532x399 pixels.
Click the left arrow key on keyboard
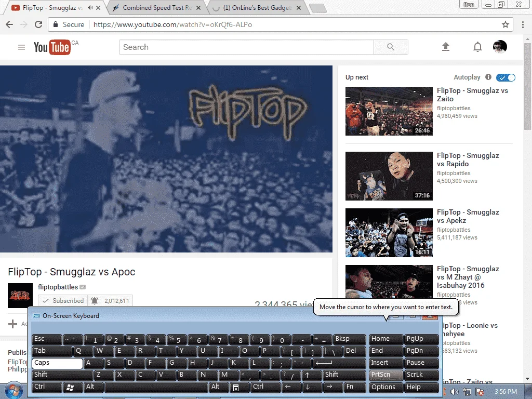pos(291,387)
